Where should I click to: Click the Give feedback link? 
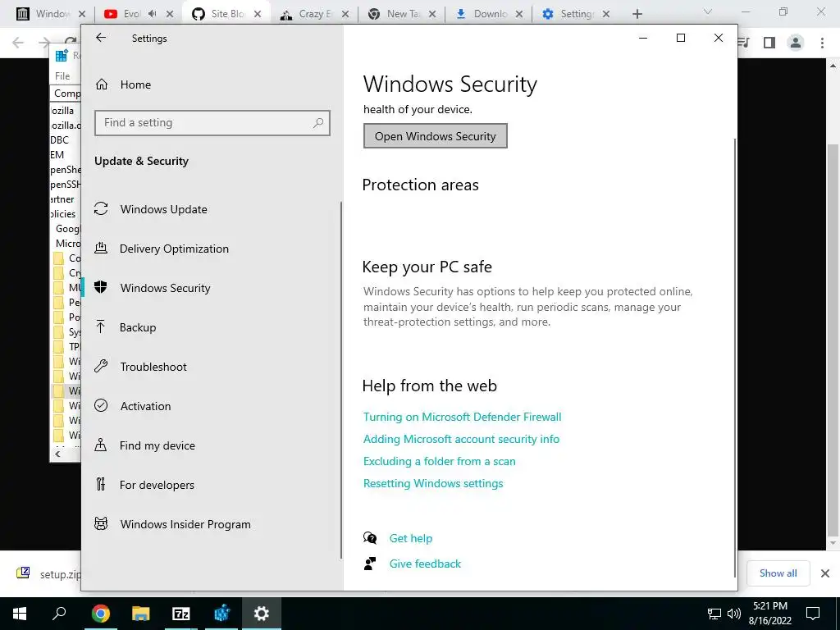tap(426, 564)
